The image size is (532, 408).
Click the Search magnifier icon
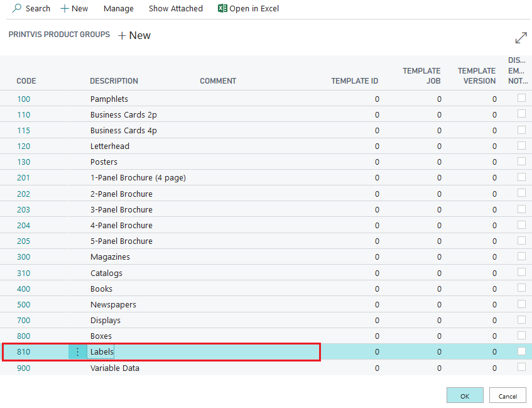[17, 9]
